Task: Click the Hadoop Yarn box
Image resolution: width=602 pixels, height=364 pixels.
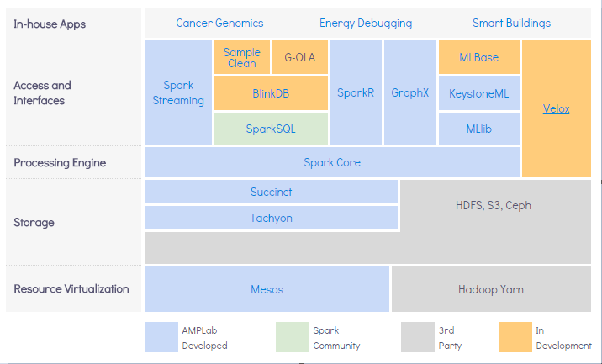Action: coord(491,289)
